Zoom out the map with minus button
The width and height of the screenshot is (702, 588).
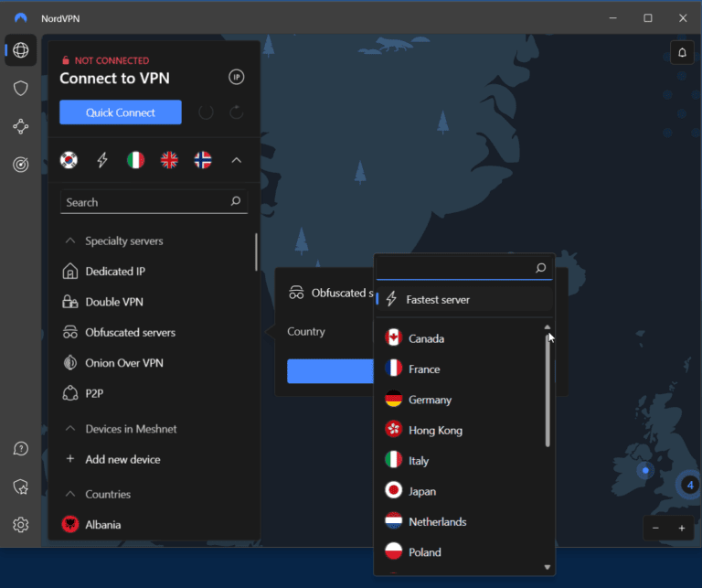tap(655, 528)
